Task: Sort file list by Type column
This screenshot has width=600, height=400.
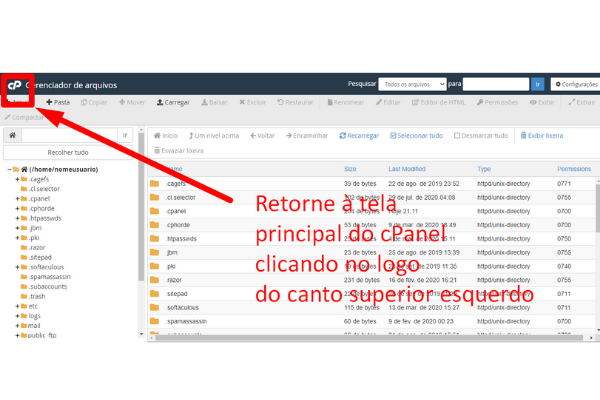Action: (x=484, y=169)
